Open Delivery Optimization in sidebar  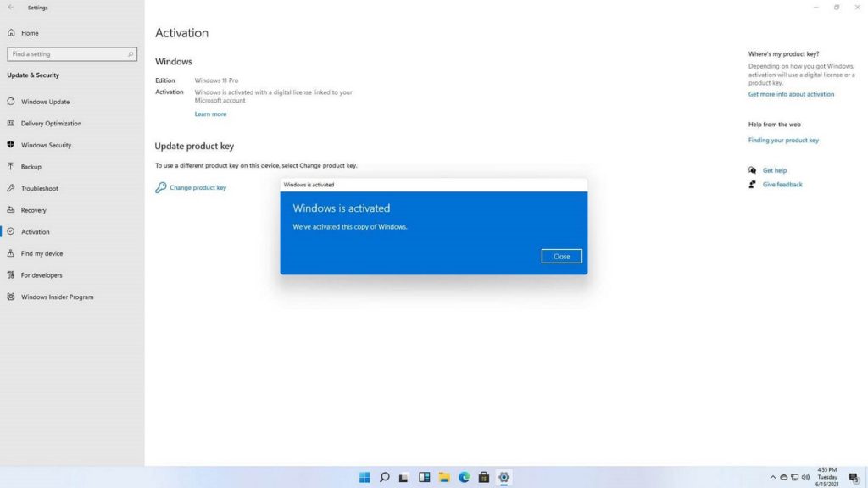[49, 124]
